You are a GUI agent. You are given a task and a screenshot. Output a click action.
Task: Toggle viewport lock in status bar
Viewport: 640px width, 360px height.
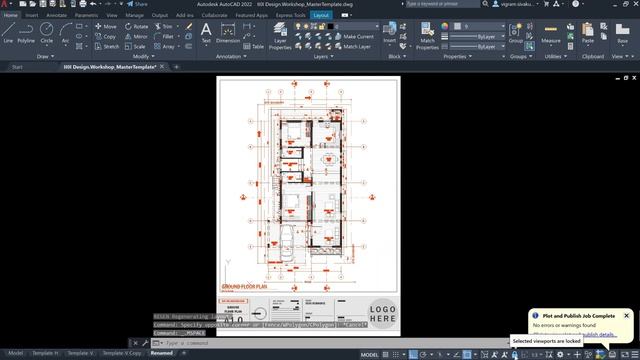pos(515,355)
